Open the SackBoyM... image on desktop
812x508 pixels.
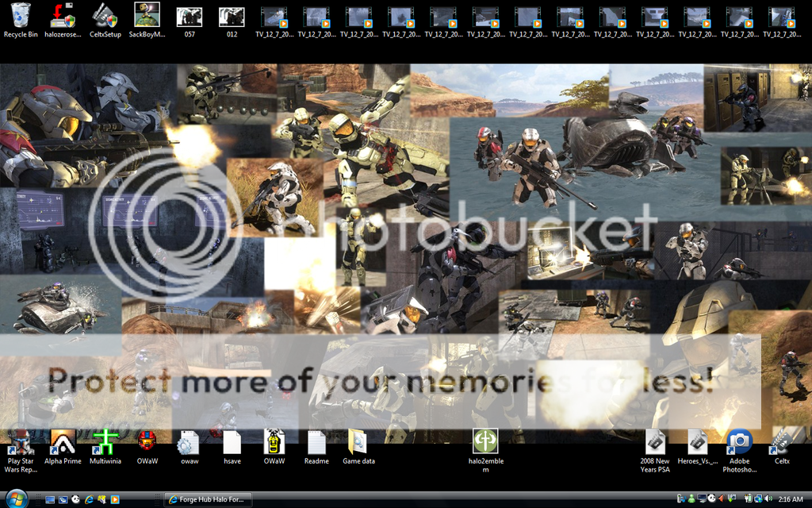point(147,16)
